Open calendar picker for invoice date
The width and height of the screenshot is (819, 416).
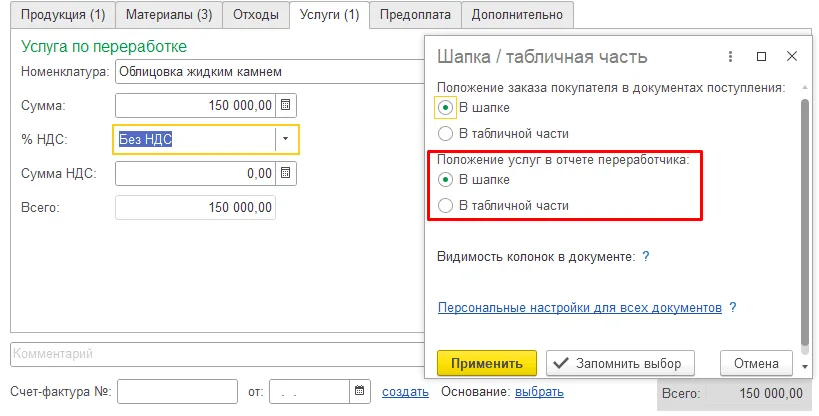coord(359,391)
